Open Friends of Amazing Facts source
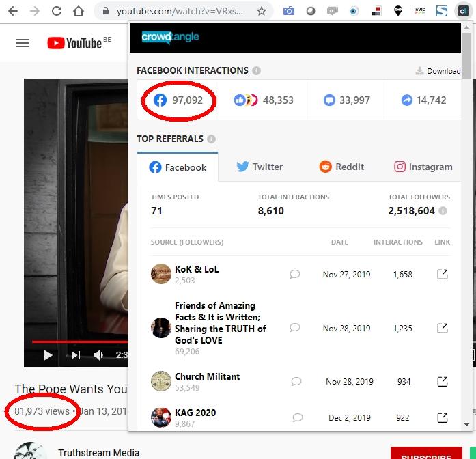Viewport: 476px width, 459px height. point(221,322)
